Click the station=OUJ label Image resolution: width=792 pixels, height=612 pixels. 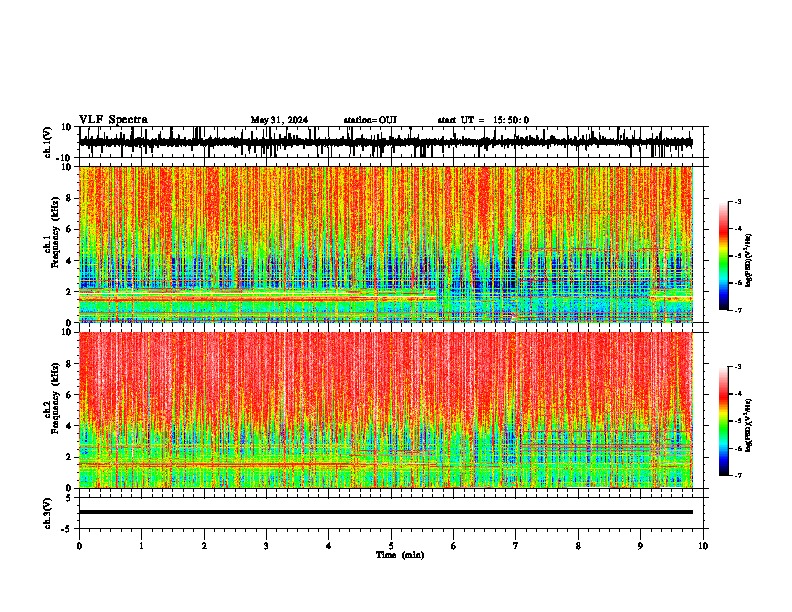tap(370, 120)
